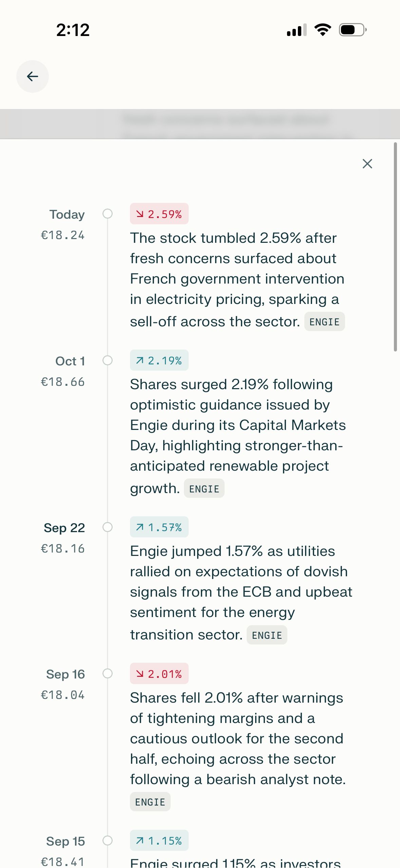Tap the green 2.19% gain badge
This screenshot has height=868, width=400.
point(159,360)
